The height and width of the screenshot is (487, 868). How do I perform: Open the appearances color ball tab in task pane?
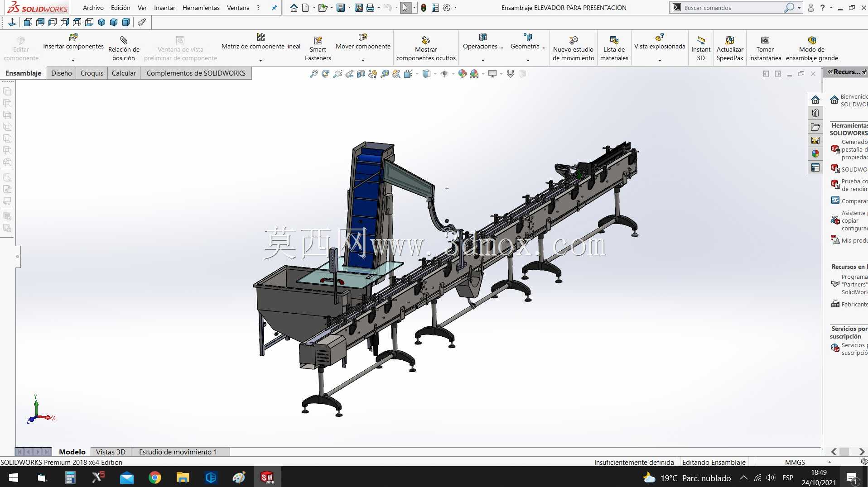(x=815, y=154)
